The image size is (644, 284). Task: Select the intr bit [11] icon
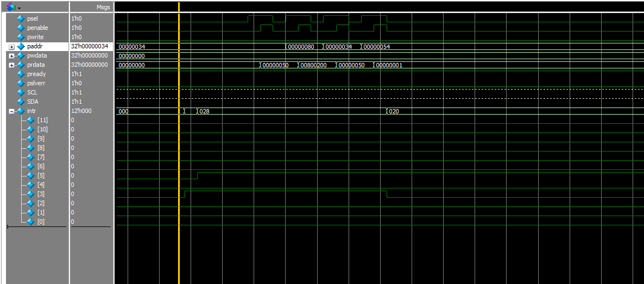pos(30,120)
